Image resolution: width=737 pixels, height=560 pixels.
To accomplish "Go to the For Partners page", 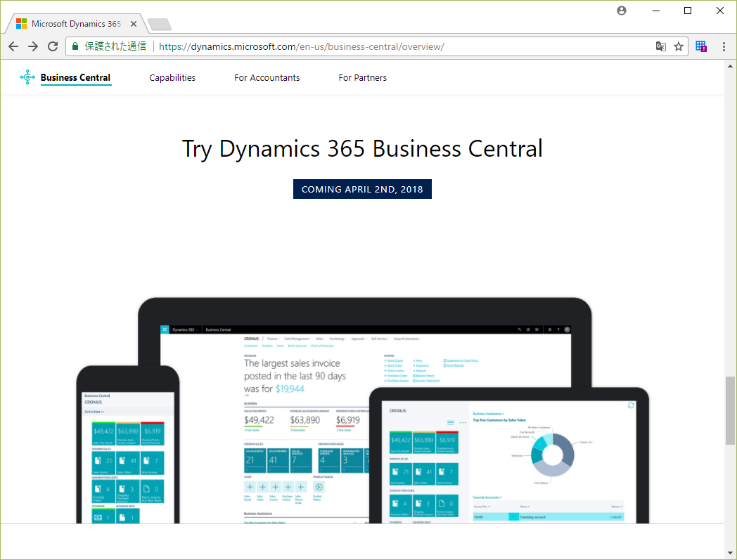I will point(362,77).
